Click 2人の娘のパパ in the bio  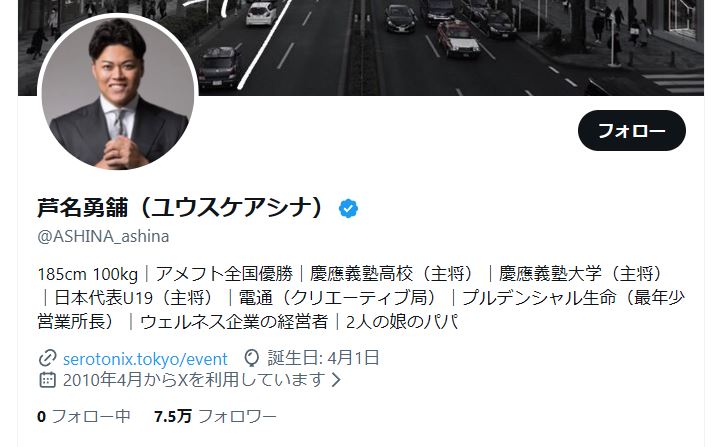pos(402,322)
